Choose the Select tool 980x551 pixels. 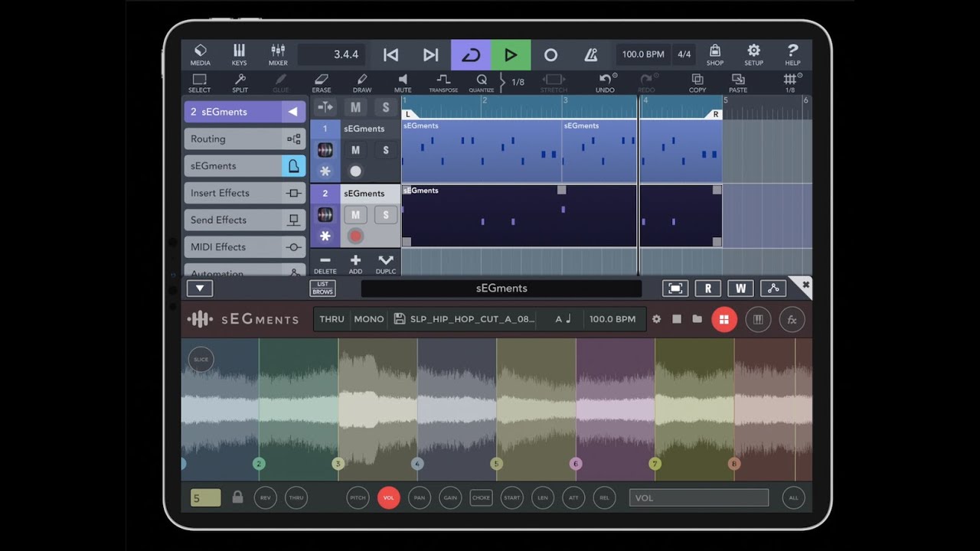(199, 83)
